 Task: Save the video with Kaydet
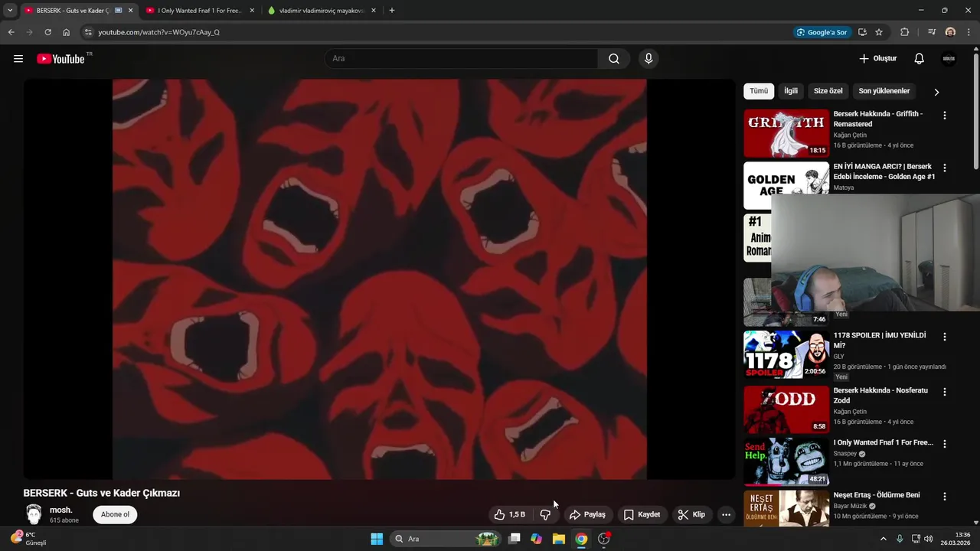(x=642, y=515)
